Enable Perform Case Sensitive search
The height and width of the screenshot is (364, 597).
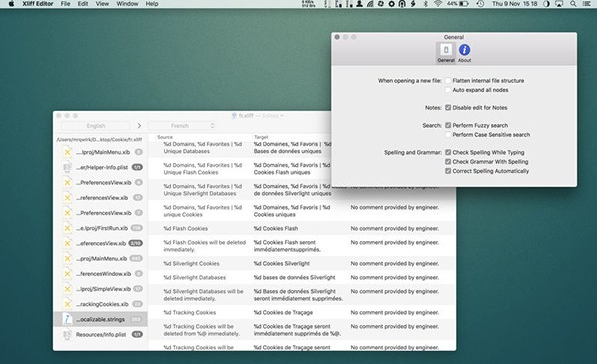tap(448, 135)
